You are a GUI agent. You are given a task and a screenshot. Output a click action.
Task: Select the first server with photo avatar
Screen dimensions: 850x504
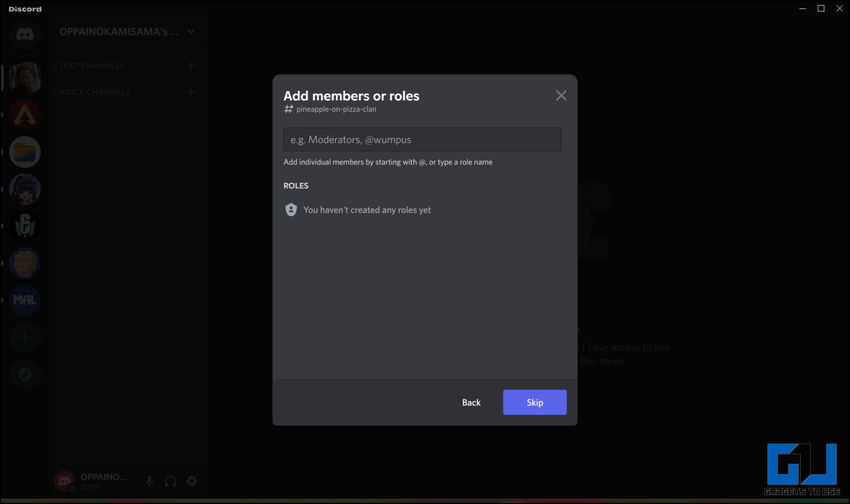click(25, 78)
